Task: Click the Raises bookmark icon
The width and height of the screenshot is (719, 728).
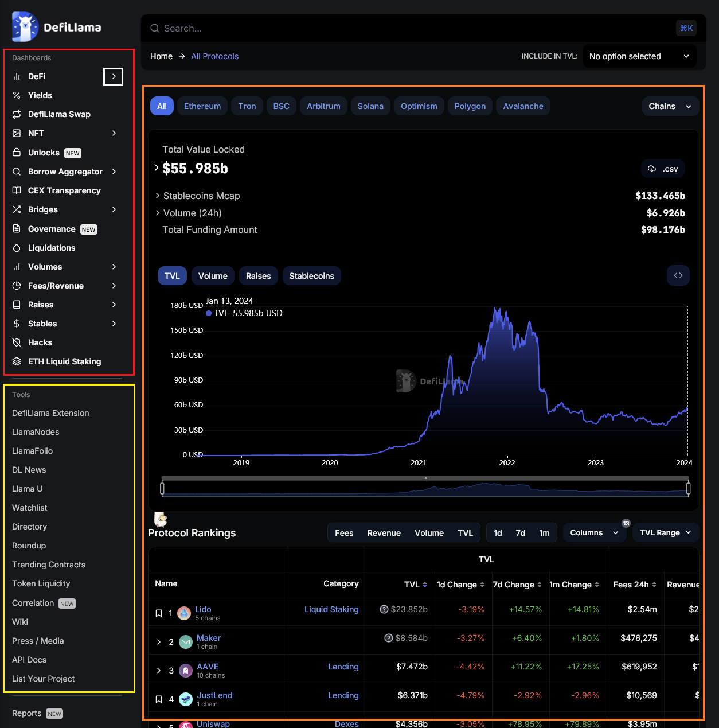Action: pyautogui.click(x=17, y=305)
